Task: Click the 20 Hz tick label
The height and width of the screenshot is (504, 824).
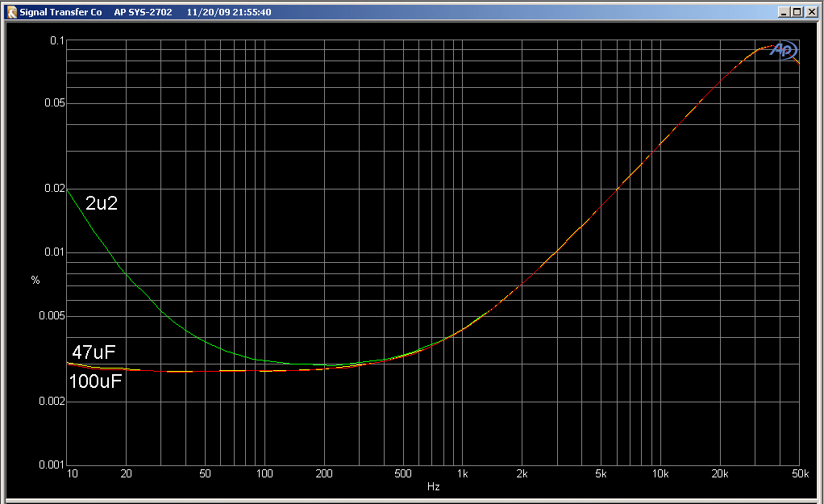Action: click(x=126, y=473)
